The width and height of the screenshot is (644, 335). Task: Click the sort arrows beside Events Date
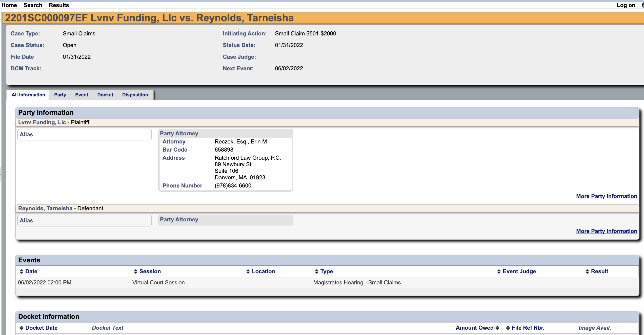[x=22, y=271]
